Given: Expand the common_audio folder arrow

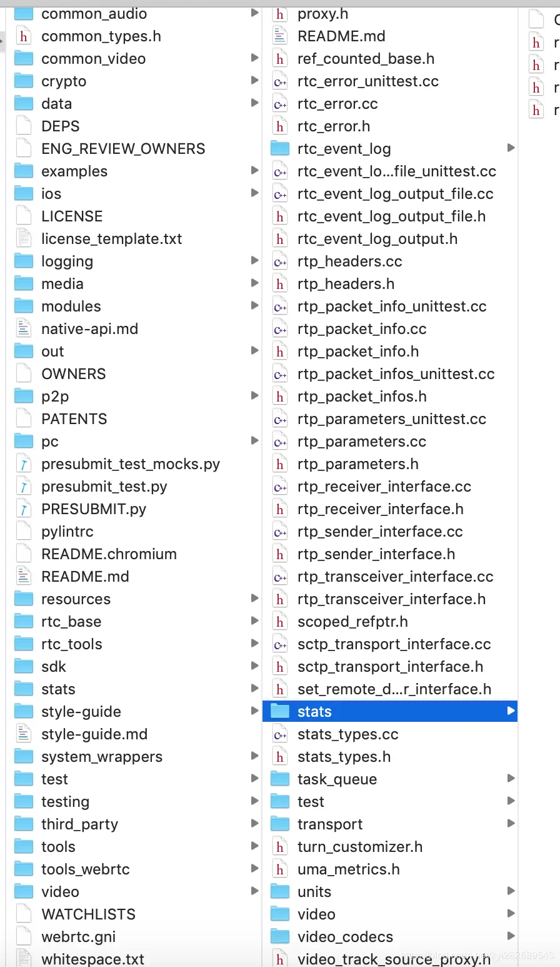Looking at the screenshot, I should pyautogui.click(x=254, y=13).
